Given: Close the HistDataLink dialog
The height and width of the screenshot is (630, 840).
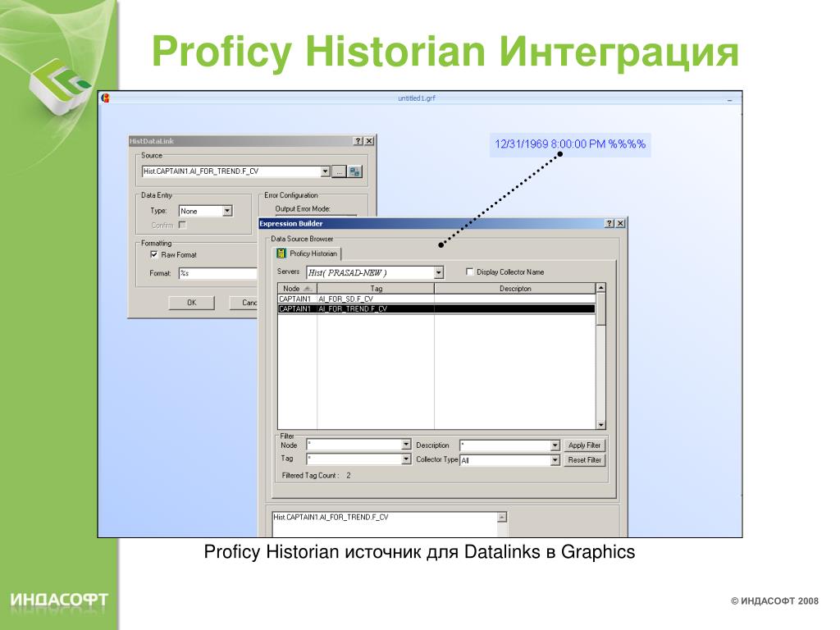Looking at the screenshot, I should coord(369,141).
